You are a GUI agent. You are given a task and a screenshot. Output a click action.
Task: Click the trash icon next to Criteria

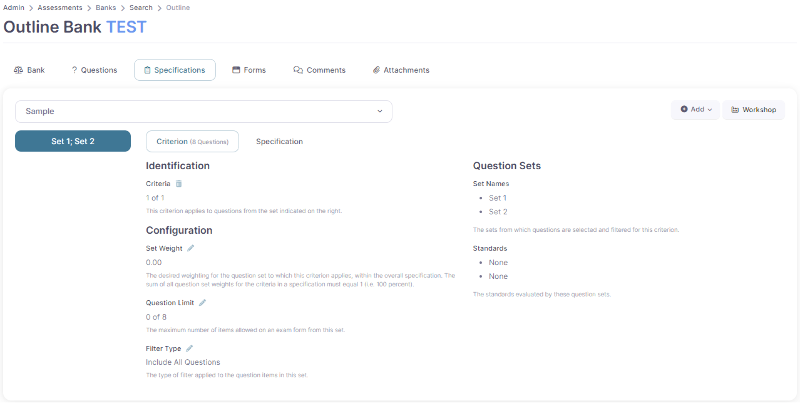pyautogui.click(x=179, y=184)
